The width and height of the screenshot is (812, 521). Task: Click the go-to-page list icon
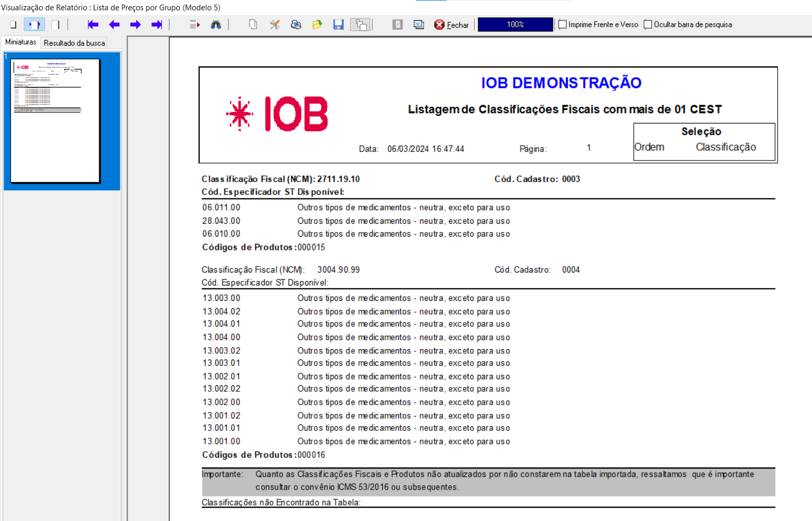pyautogui.click(x=194, y=25)
